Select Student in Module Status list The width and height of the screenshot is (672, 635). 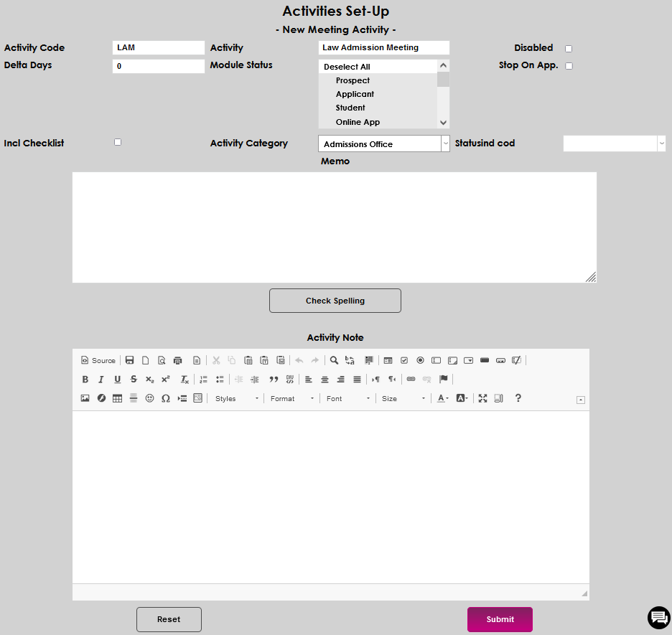click(378, 108)
